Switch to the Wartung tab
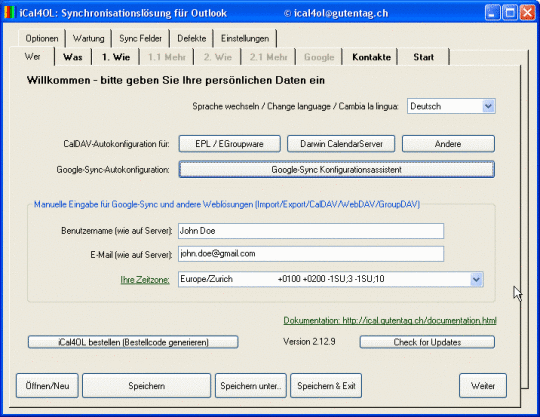The image size is (540, 417). coord(89,39)
